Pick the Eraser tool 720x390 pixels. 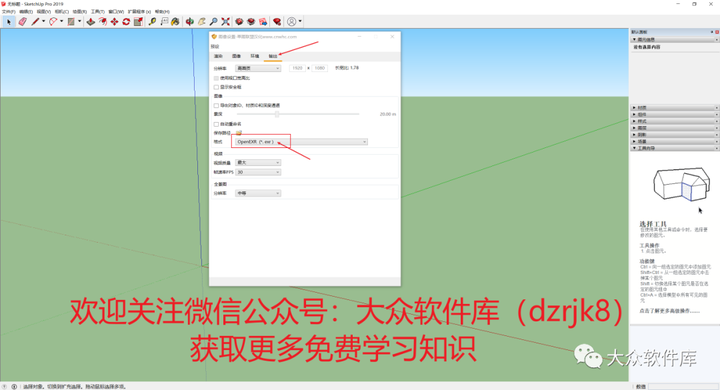pos(22,22)
